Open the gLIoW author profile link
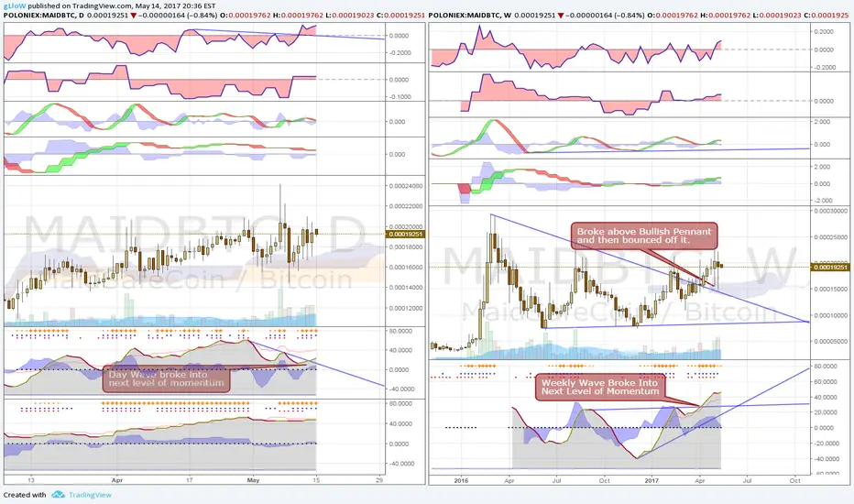854x504 pixels. 14,6
